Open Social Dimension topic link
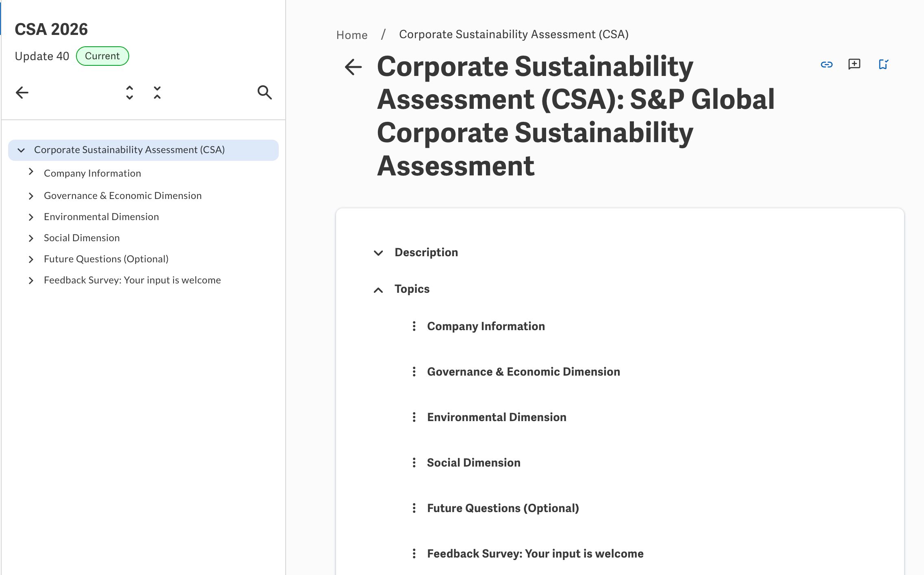Image resolution: width=924 pixels, height=575 pixels. 474,463
